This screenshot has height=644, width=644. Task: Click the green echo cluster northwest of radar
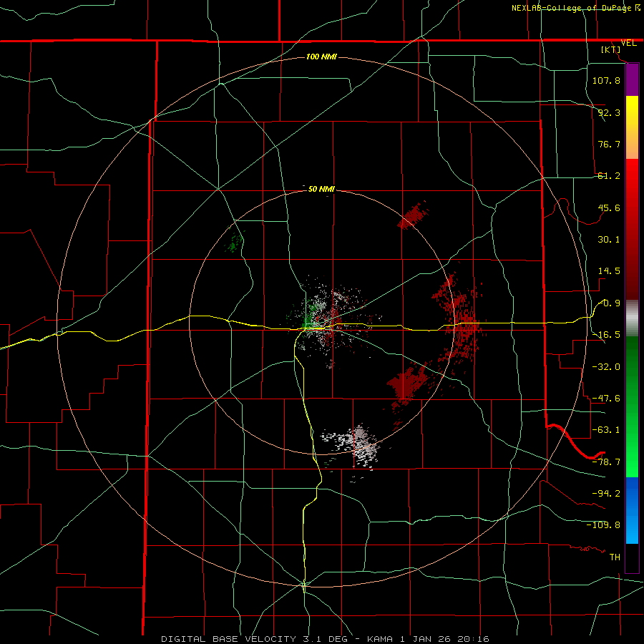pyautogui.click(x=235, y=242)
